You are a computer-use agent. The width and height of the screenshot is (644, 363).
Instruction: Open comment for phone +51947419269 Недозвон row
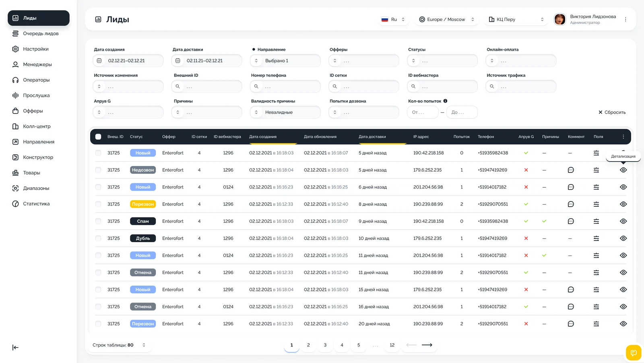click(x=570, y=170)
